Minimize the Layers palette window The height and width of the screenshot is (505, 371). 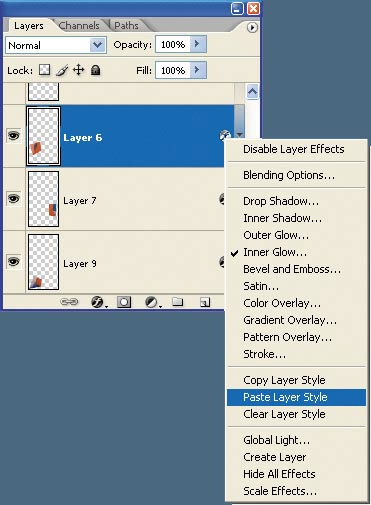click(237, 8)
